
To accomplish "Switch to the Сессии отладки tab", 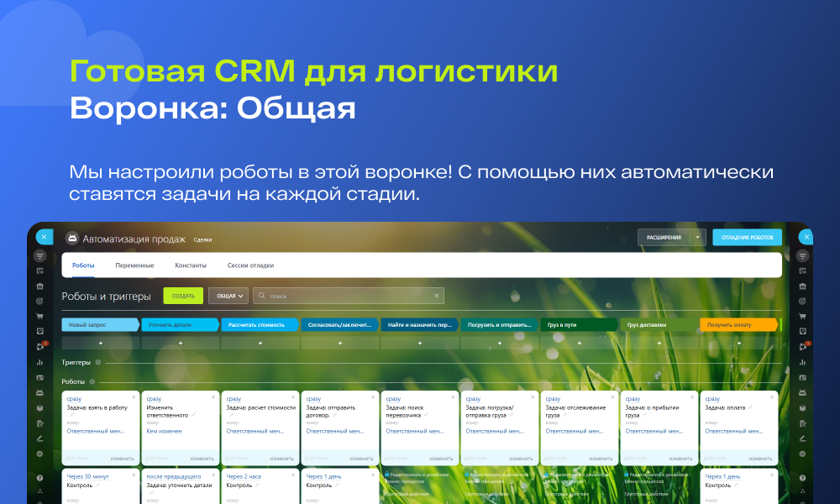I will click(250, 265).
